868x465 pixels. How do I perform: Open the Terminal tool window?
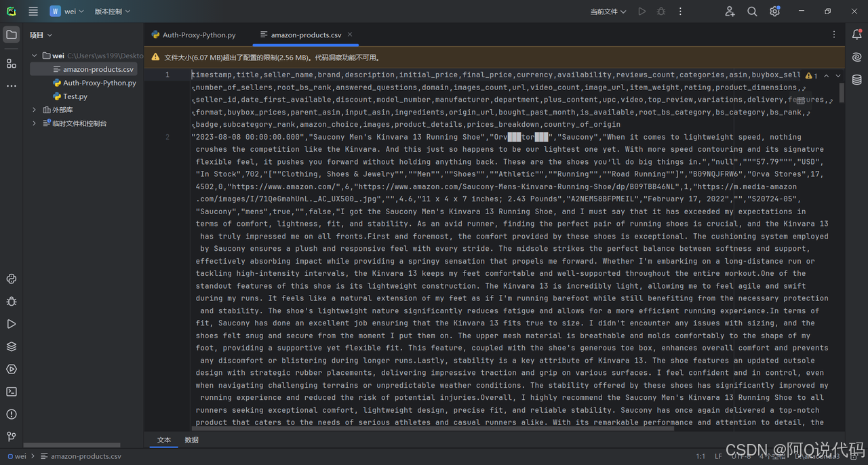(12, 392)
